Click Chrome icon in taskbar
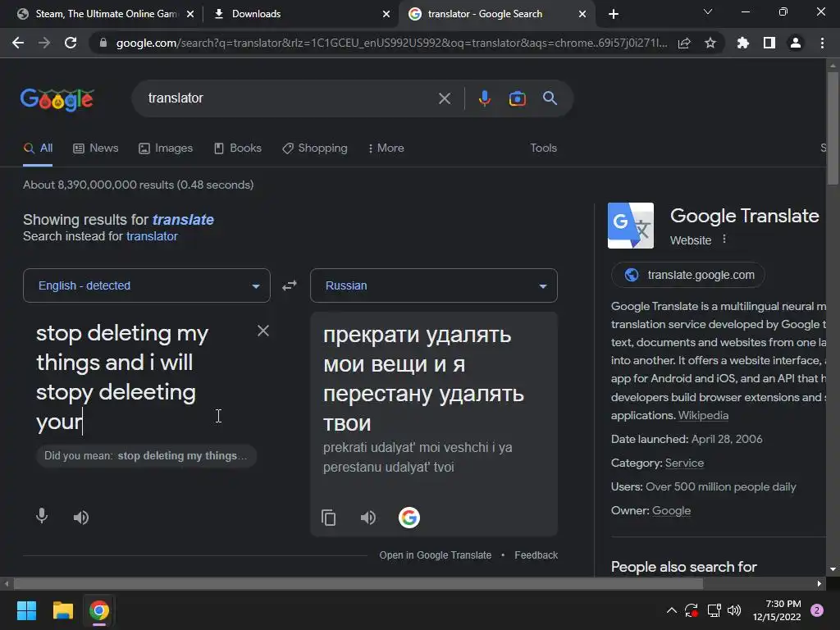Screen dimensions: 840x630 (x=99, y=610)
